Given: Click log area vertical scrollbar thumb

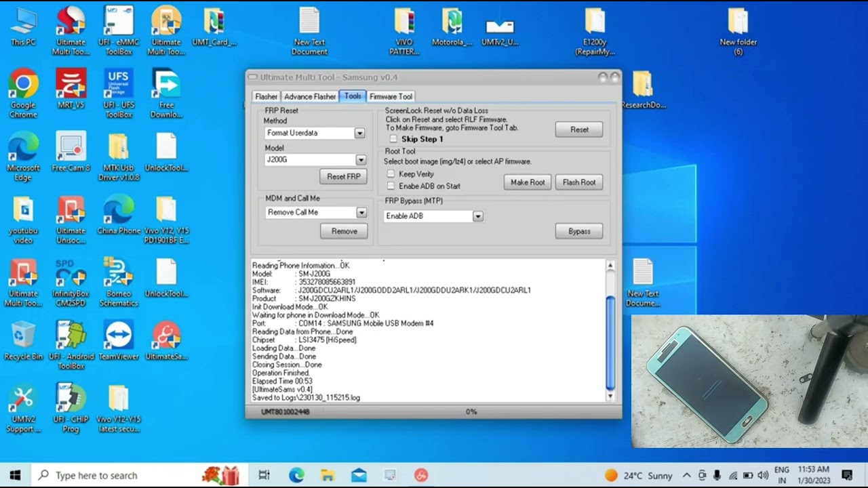Looking at the screenshot, I should pyautogui.click(x=610, y=342).
